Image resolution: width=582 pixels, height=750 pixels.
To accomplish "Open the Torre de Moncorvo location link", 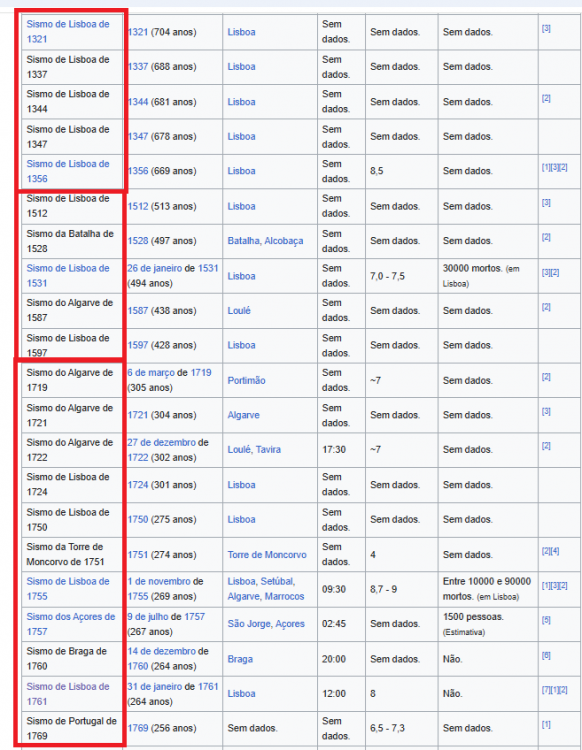I will tap(267, 555).
